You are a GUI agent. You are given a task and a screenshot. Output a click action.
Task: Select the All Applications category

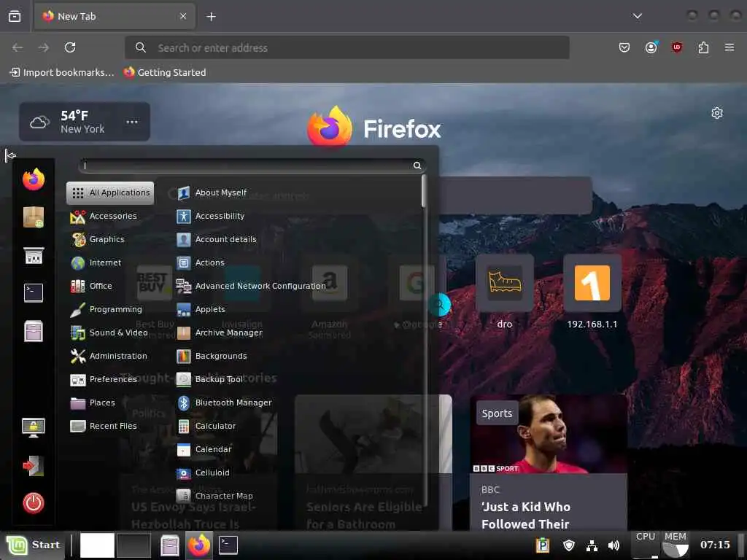[110, 192]
